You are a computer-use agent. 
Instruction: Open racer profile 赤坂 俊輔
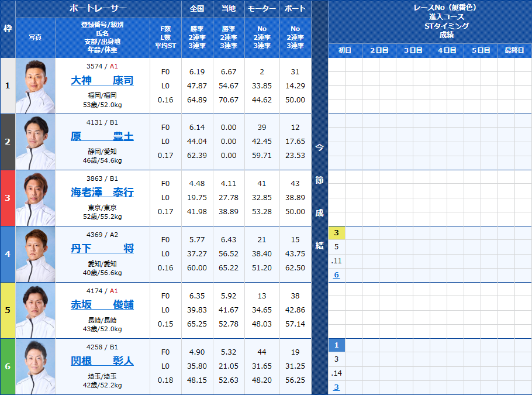102,305
